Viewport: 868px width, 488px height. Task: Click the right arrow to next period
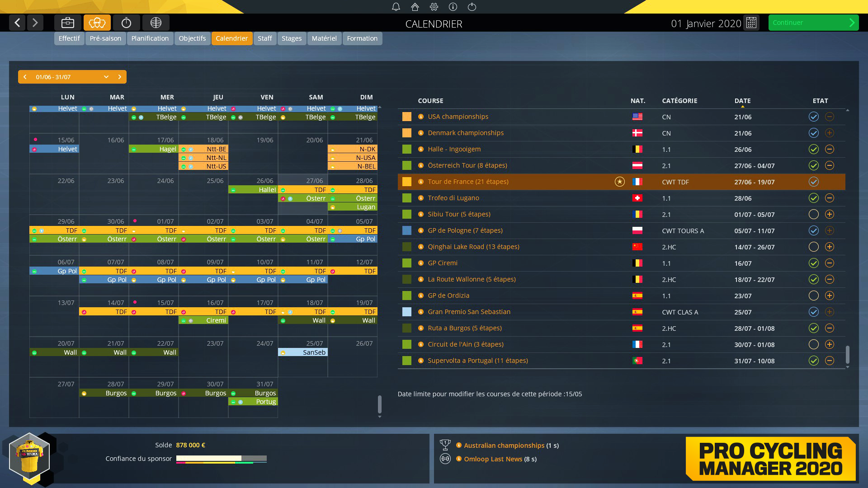click(x=119, y=76)
